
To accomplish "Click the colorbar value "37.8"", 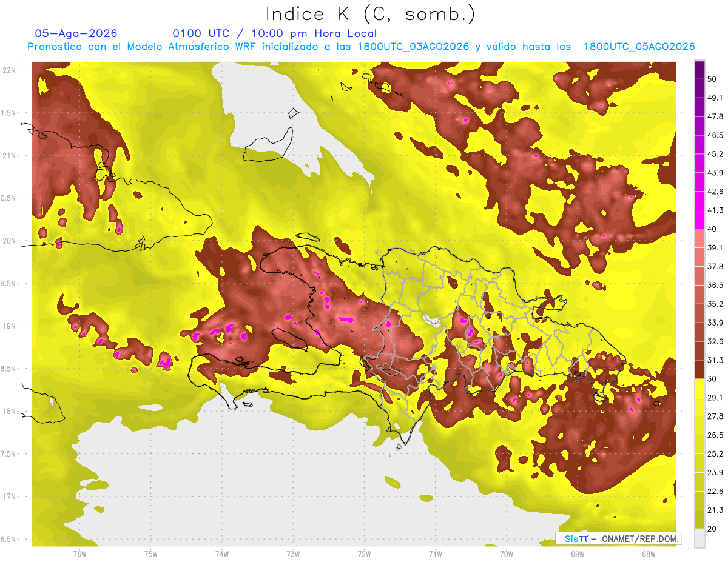I will click(x=715, y=266).
